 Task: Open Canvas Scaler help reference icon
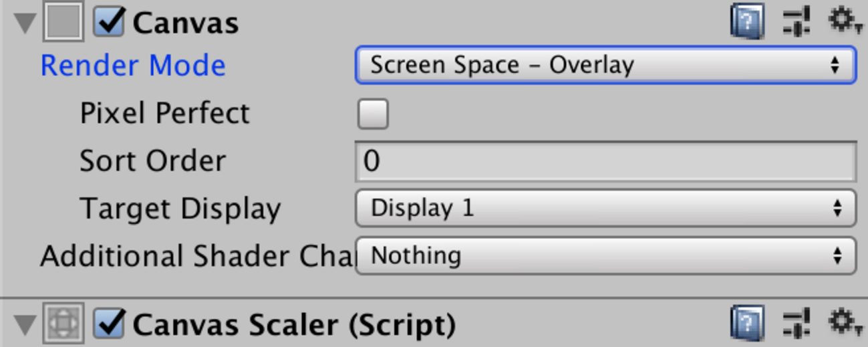747,324
